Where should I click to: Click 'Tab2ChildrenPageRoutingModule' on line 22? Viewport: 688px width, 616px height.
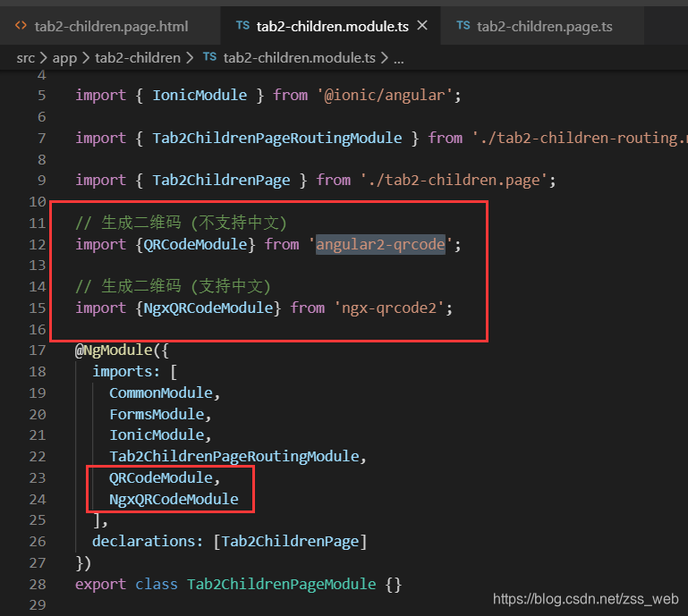click(x=234, y=456)
